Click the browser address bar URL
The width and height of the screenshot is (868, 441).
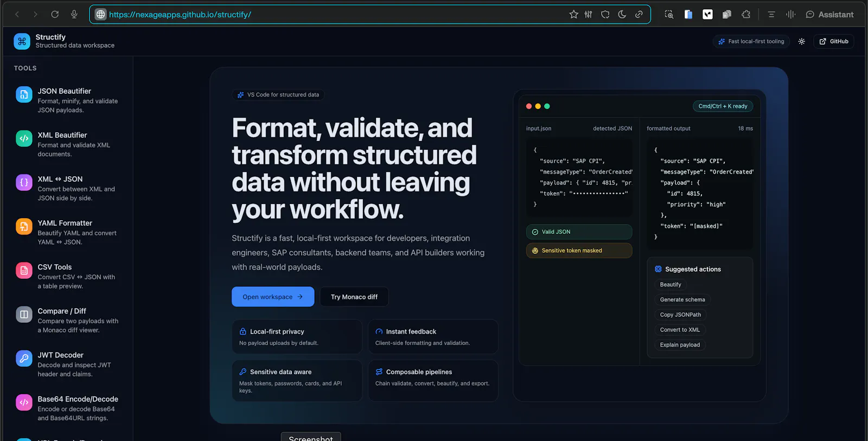pyautogui.click(x=180, y=15)
